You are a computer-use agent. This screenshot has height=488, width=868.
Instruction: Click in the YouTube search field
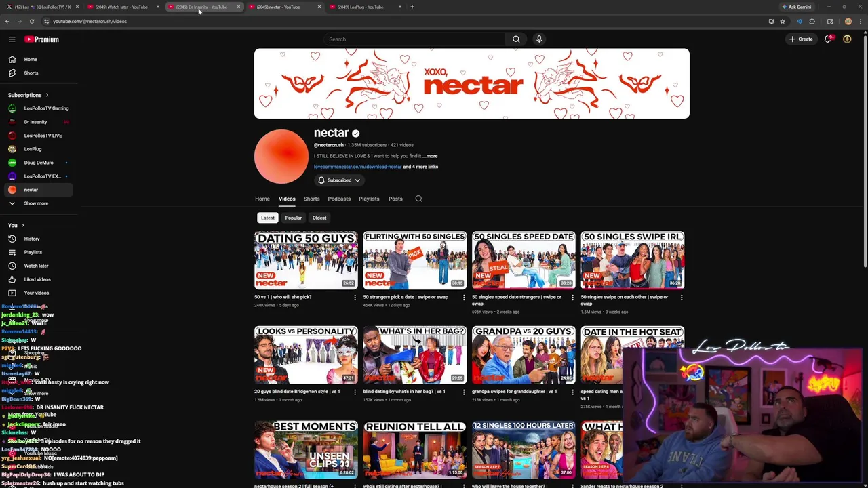click(414, 39)
